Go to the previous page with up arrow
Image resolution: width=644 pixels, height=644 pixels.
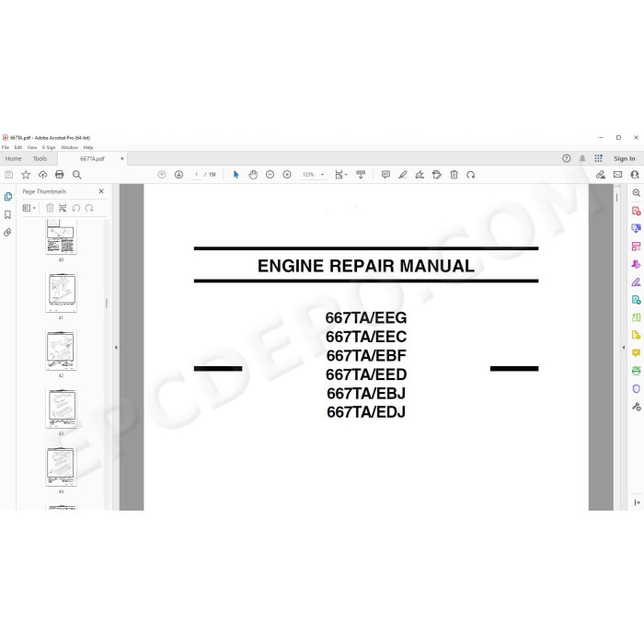click(x=162, y=175)
